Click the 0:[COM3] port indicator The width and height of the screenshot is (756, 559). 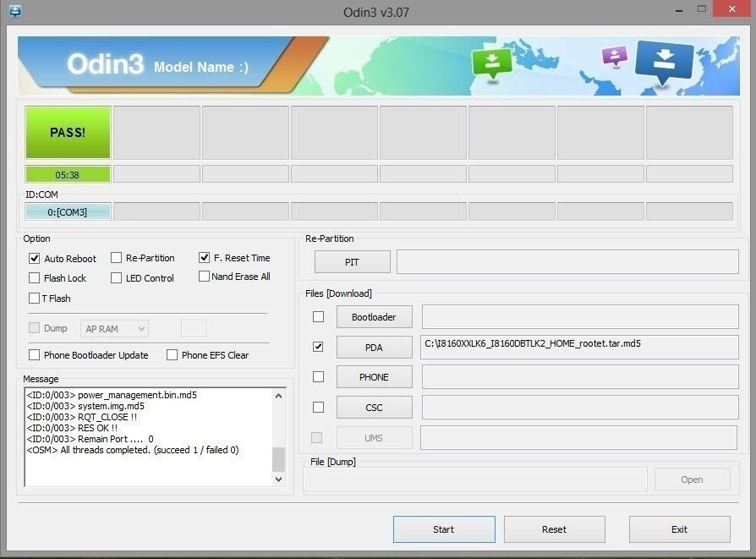click(x=68, y=211)
